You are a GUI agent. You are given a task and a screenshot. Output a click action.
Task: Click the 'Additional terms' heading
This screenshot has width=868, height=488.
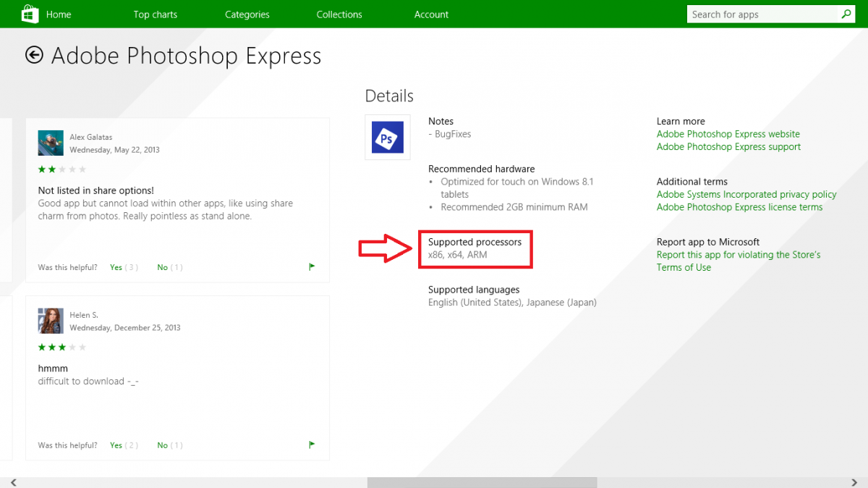point(692,182)
